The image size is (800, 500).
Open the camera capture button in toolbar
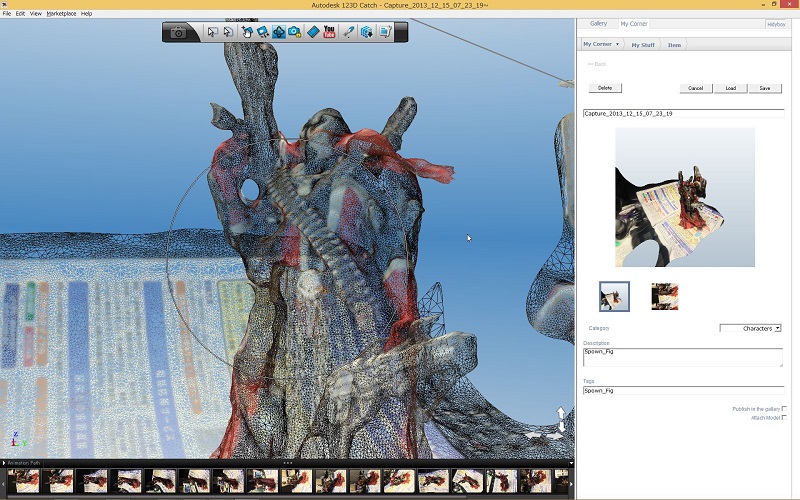[x=178, y=32]
